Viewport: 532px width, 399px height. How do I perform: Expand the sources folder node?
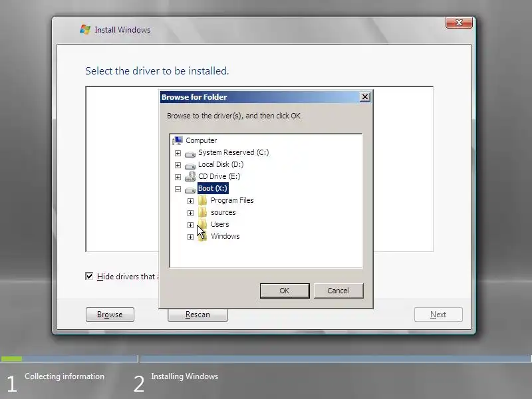190,213
